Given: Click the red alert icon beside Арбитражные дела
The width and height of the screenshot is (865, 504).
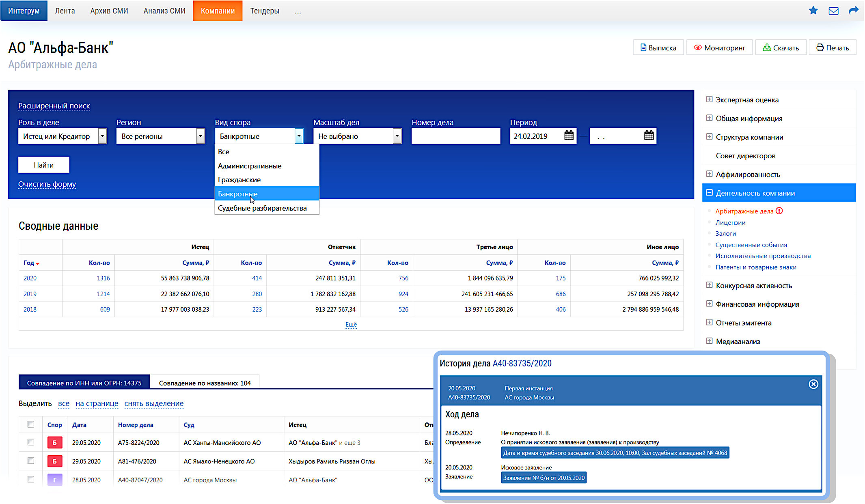Looking at the screenshot, I should [x=779, y=211].
